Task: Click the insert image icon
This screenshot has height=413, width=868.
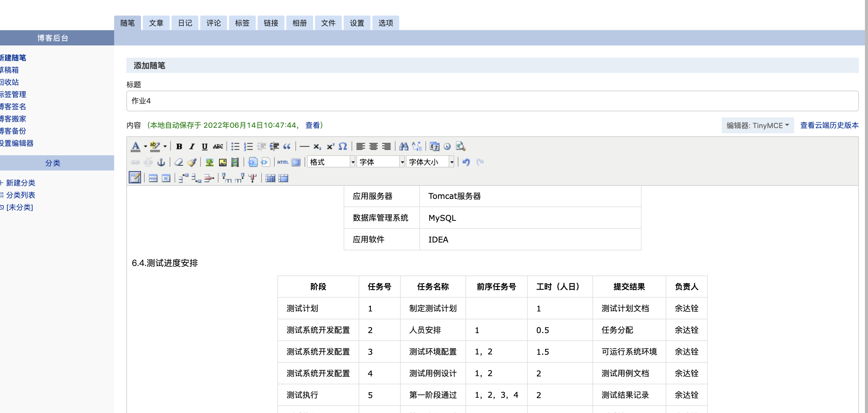Action: (222, 162)
